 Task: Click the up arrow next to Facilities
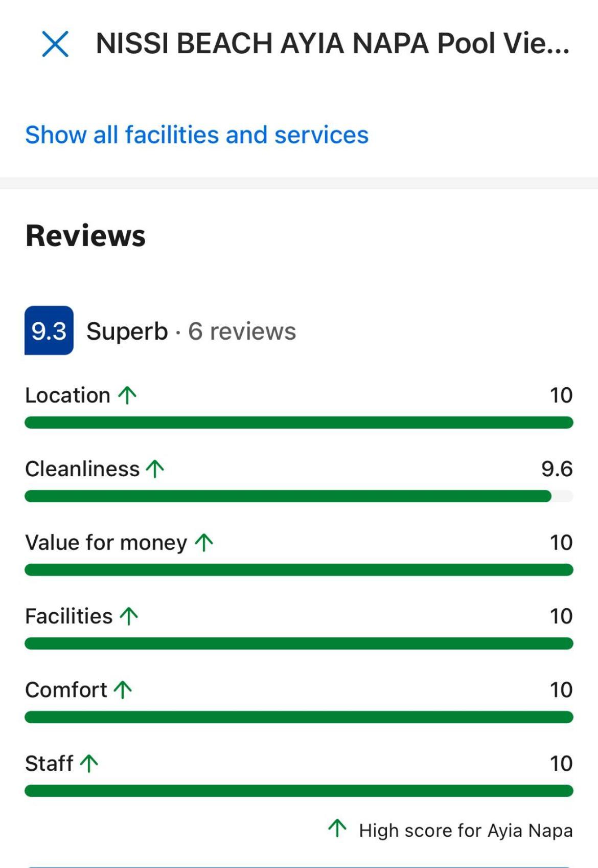129,616
